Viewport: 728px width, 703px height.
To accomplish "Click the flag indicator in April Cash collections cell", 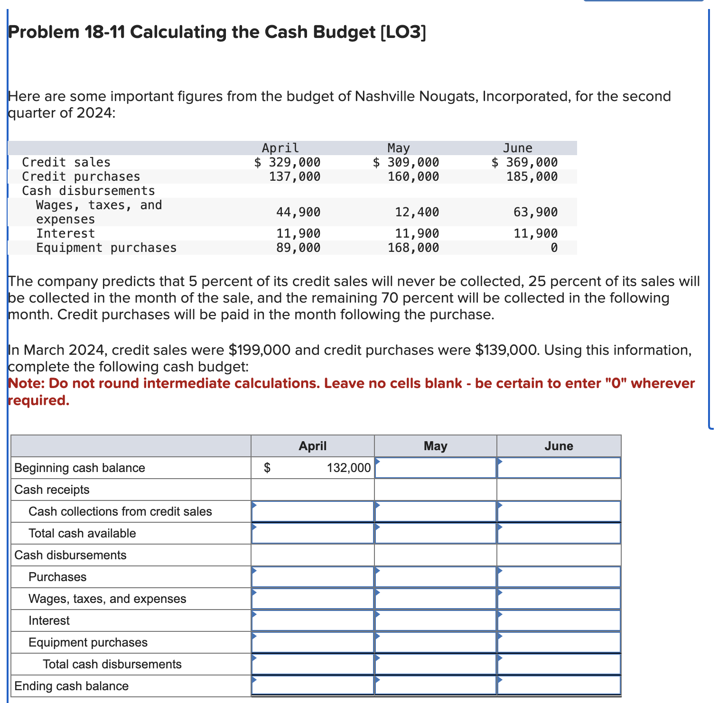I will [x=254, y=505].
